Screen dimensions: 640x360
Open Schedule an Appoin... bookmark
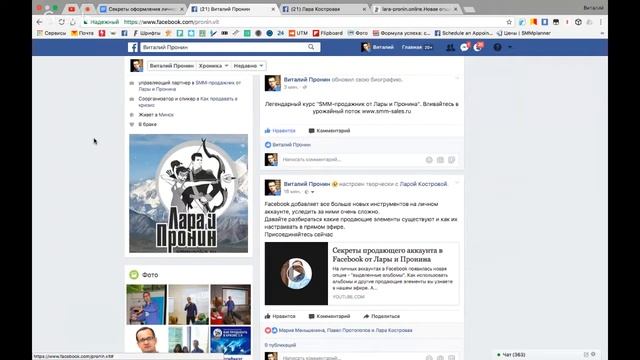tap(464, 33)
